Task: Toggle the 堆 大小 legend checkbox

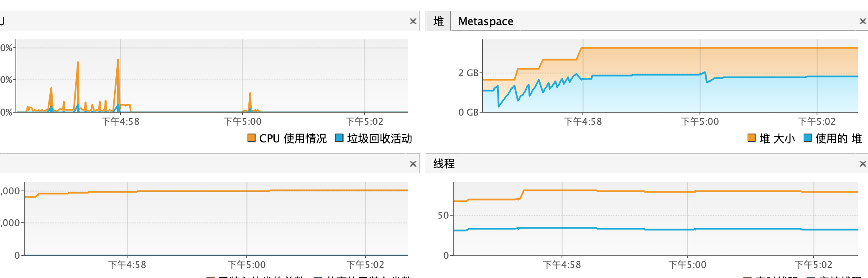Action: [x=751, y=138]
